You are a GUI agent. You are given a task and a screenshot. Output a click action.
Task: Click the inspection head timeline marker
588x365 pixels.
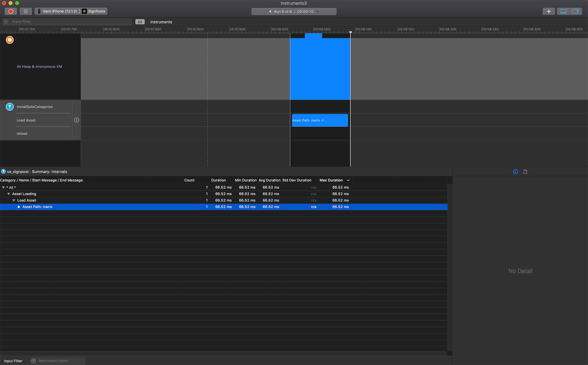350,32
